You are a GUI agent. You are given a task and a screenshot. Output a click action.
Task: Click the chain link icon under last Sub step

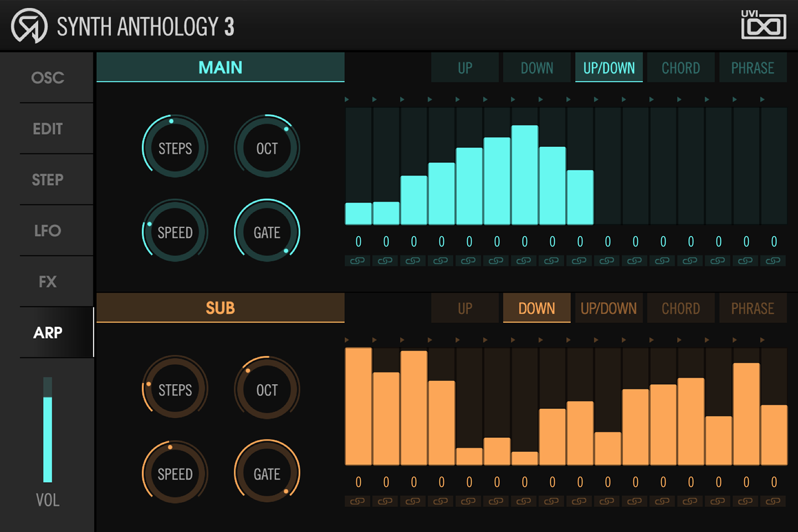click(774, 501)
